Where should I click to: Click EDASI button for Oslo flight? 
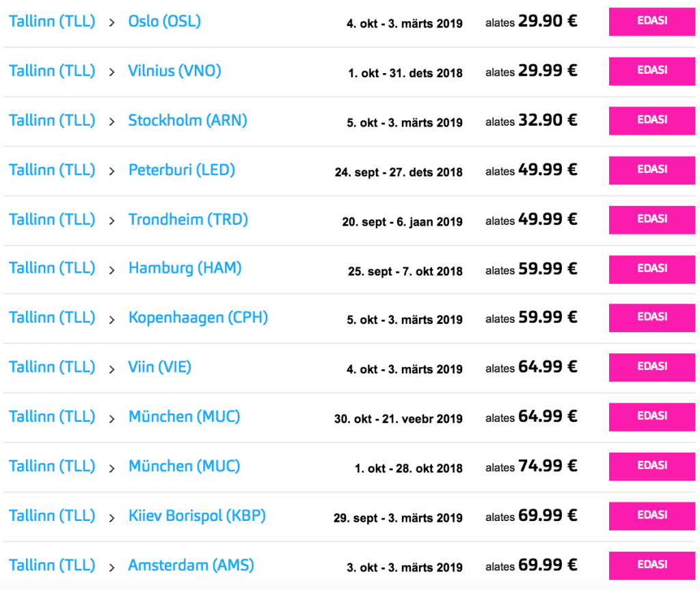click(651, 21)
